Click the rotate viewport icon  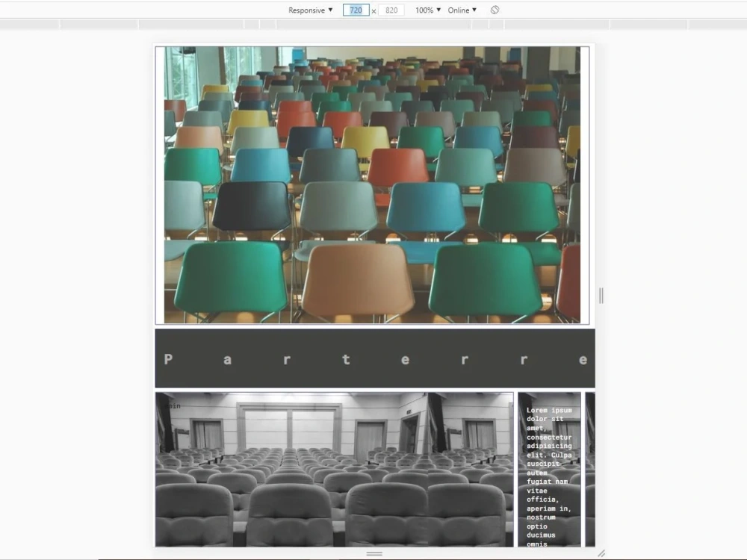[495, 10]
